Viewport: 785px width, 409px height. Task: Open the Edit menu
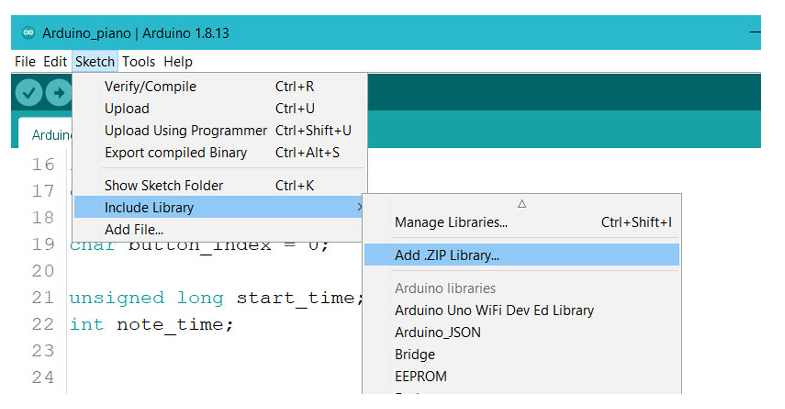(55, 62)
